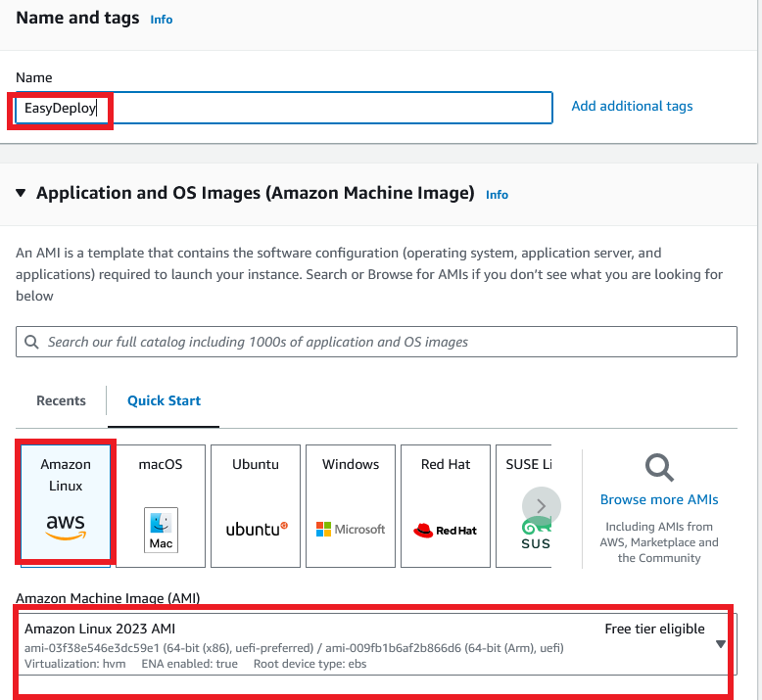
Task: Click the Name and tags heading
Action: pos(77,18)
